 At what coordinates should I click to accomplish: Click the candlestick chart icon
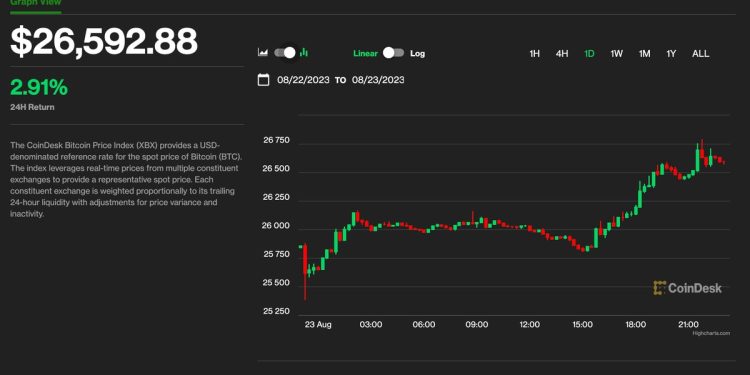(304, 53)
